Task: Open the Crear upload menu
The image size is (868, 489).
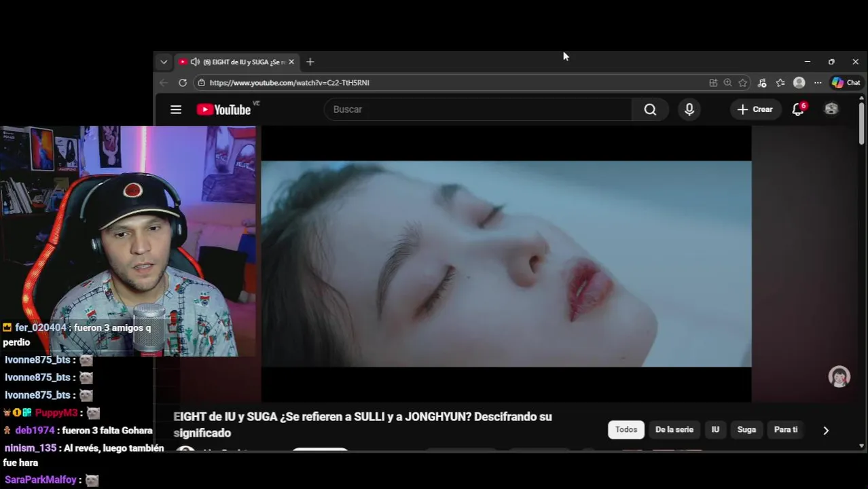Action: point(755,109)
